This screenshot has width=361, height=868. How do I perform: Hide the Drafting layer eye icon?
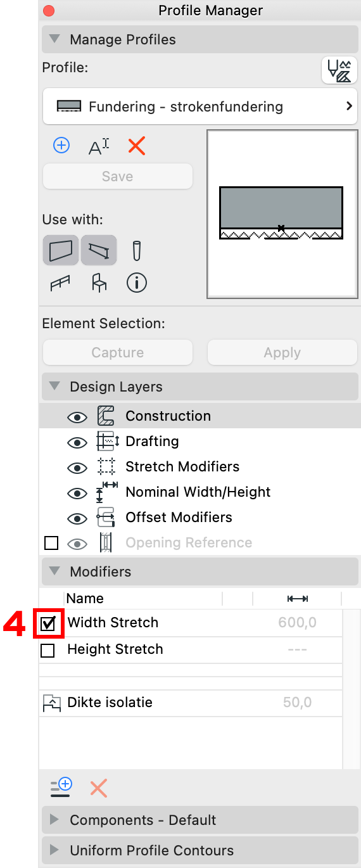(x=77, y=442)
